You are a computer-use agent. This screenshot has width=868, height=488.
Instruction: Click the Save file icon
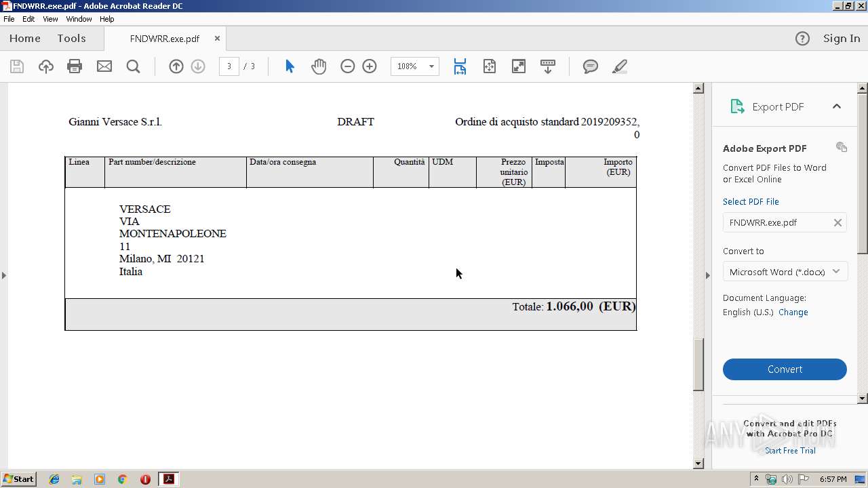[17, 66]
